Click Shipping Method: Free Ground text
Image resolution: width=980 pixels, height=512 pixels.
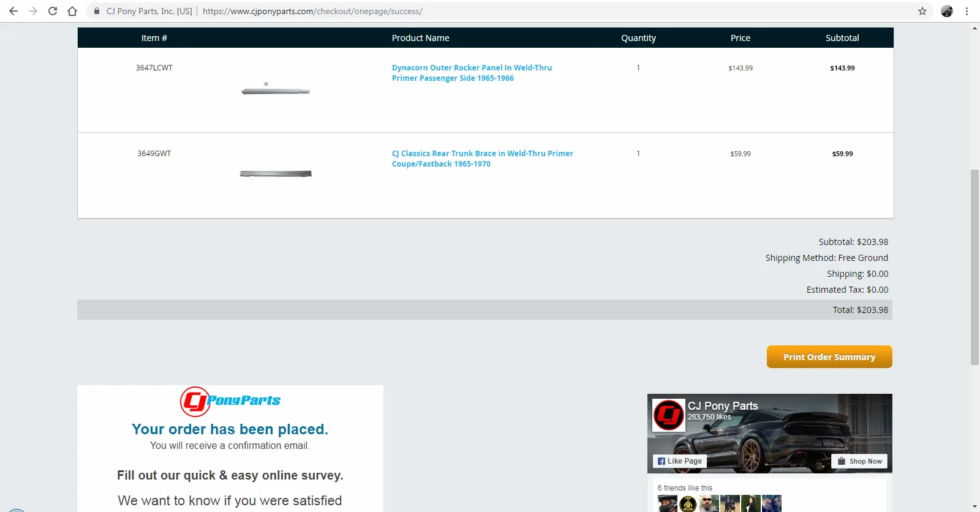pos(826,258)
